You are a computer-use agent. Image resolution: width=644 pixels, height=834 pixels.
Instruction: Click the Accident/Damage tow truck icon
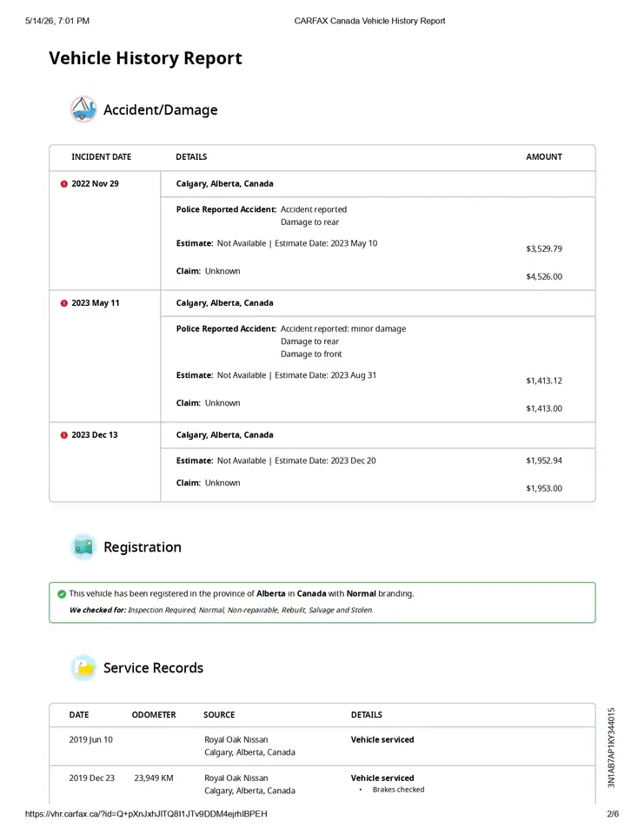pos(83,109)
